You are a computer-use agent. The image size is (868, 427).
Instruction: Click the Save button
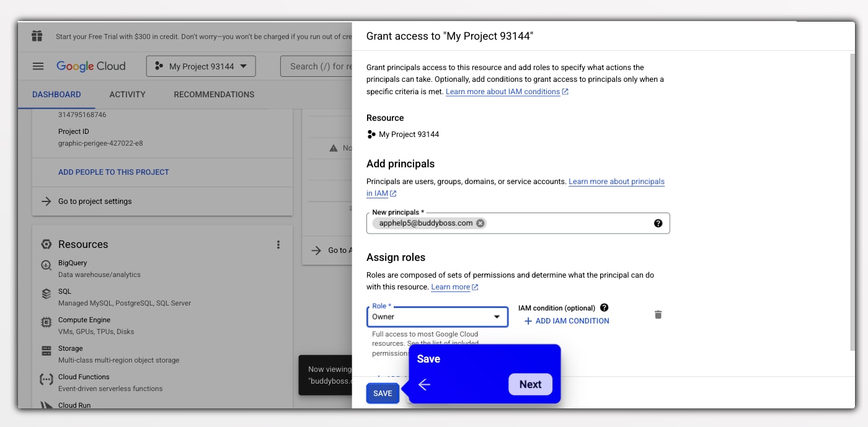pyautogui.click(x=383, y=394)
